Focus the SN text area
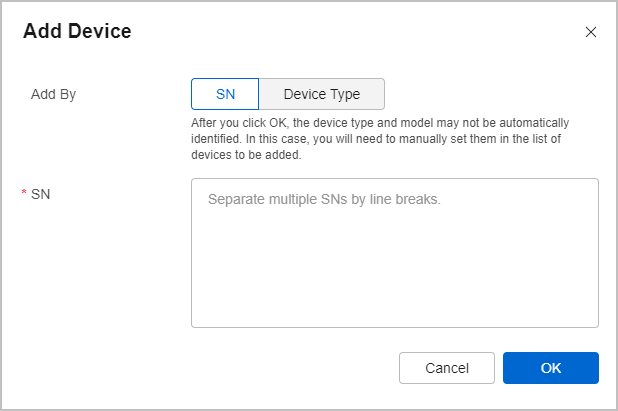618x411 pixels. [x=395, y=253]
